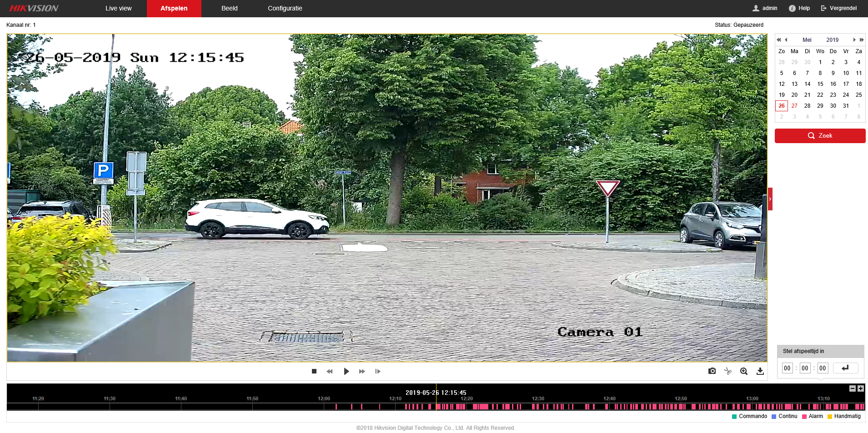The image size is (868, 433).
Task: Click the fast forward icon
Action: 362,371
